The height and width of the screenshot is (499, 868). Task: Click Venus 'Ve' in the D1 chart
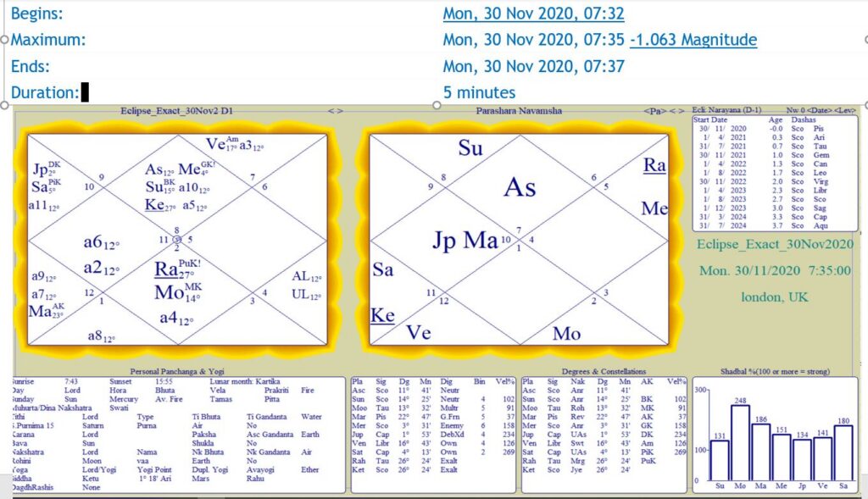(221, 144)
